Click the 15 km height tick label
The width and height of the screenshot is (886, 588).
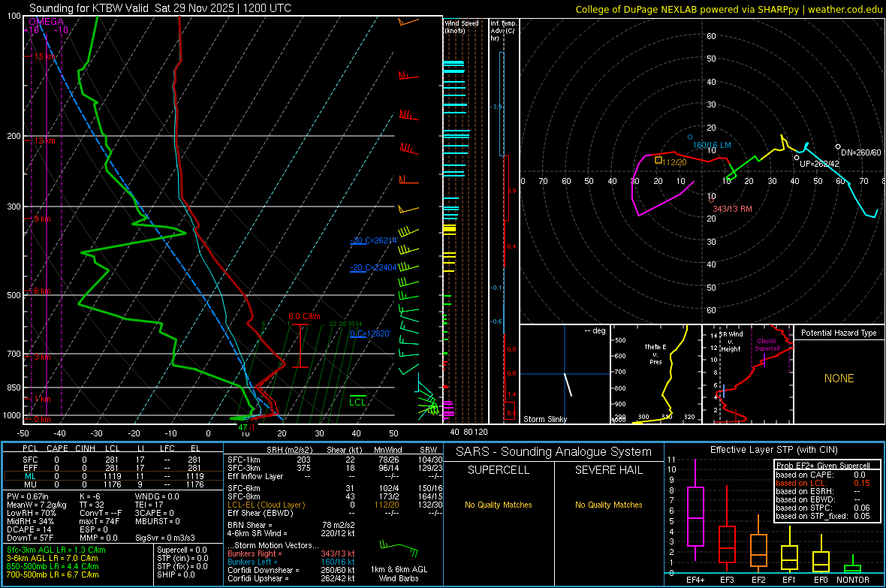pyautogui.click(x=45, y=56)
